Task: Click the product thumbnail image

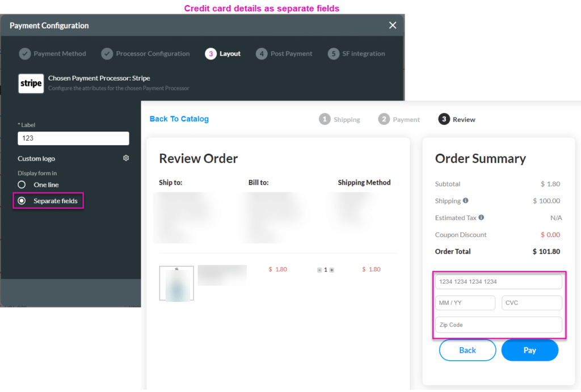Action: [176, 283]
